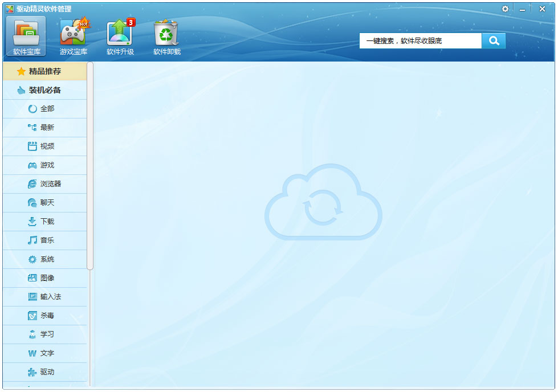558x392 pixels.
Task: Open the 软件升级 software upgrade tab
Action: point(120,36)
